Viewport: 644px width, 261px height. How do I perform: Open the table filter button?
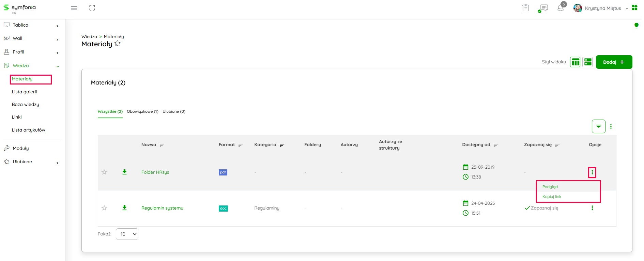598,126
